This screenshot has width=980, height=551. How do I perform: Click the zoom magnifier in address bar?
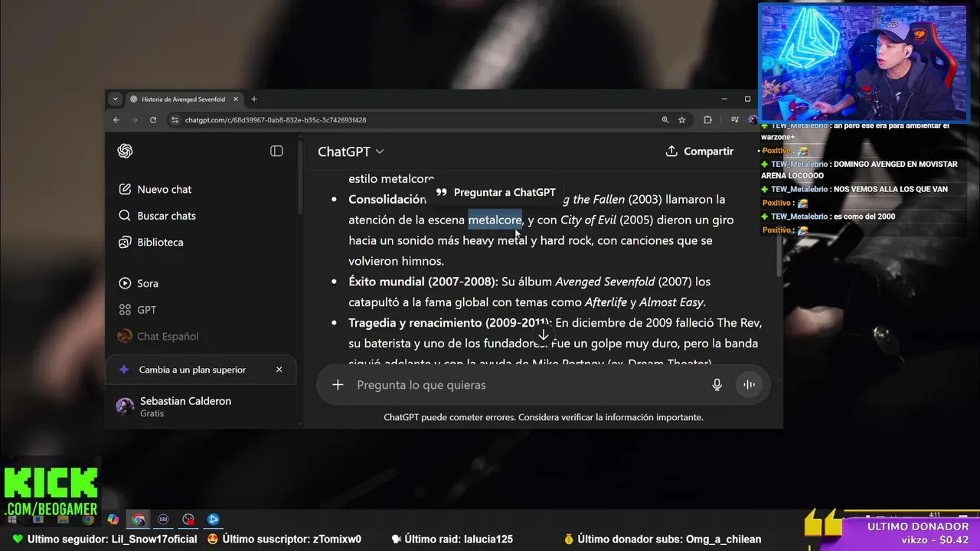tap(665, 120)
